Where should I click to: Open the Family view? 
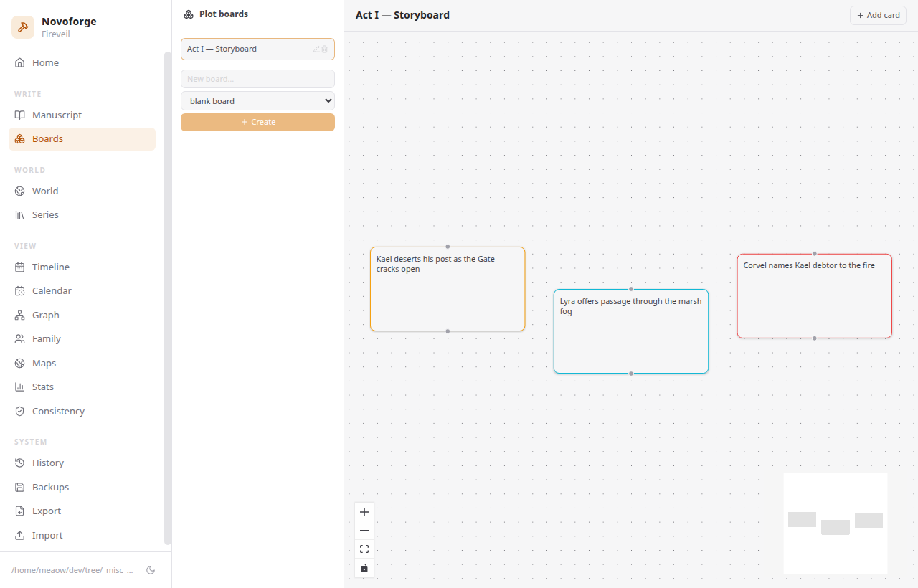(82, 339)
